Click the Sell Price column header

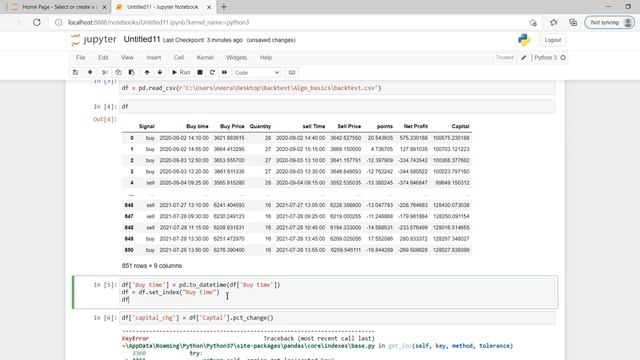(349, 127)
